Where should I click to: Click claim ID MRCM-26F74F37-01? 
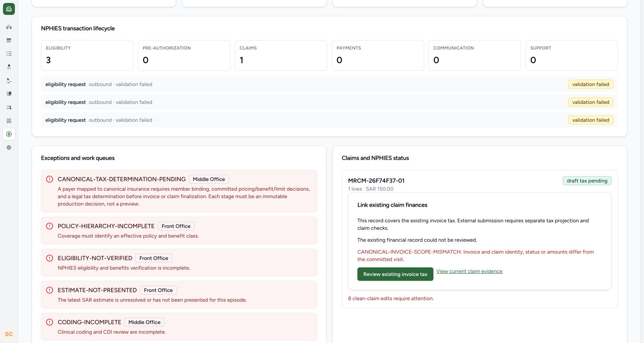pos(376,181)
